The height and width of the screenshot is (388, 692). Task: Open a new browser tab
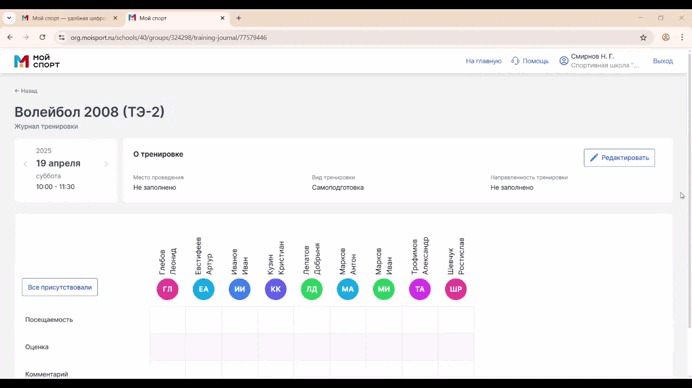238,18
